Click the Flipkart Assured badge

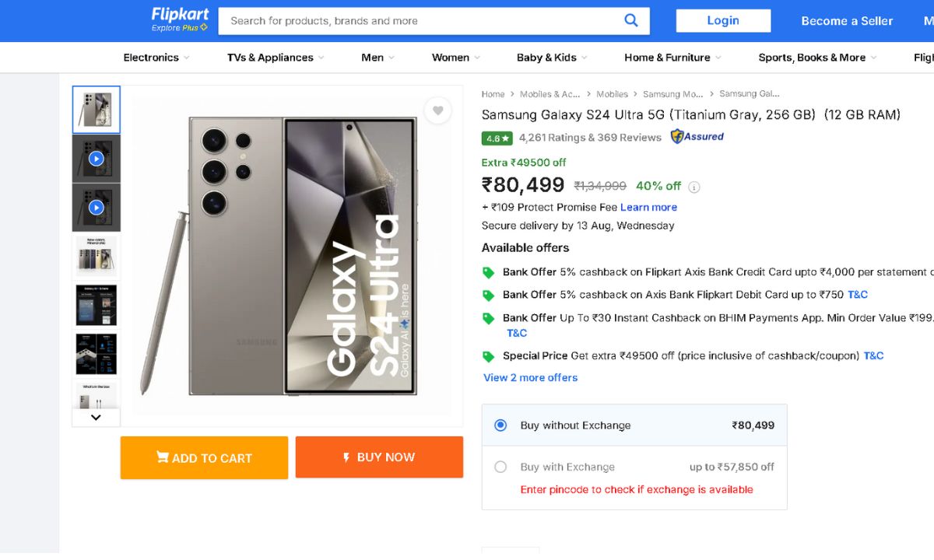[x=697, y=137]
